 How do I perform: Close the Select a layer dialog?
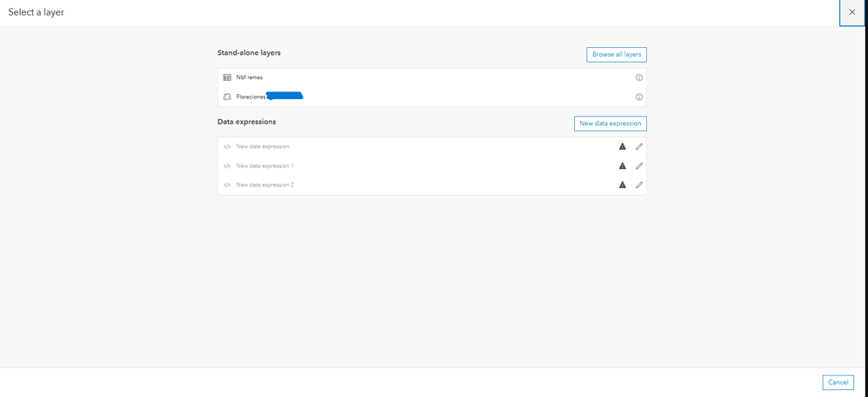[851, 12]
